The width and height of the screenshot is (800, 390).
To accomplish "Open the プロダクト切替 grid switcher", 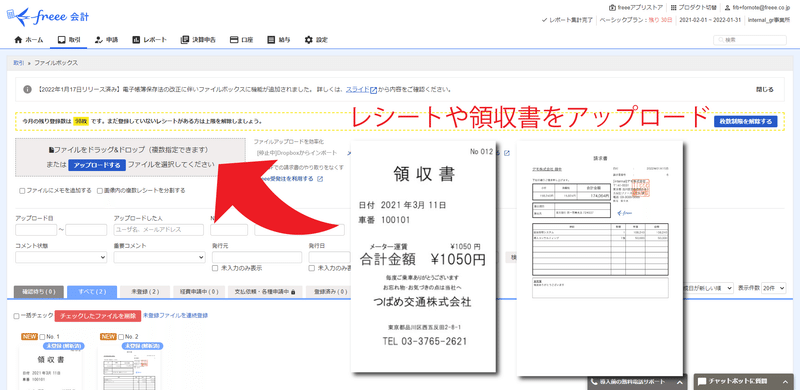I will 693,8.
